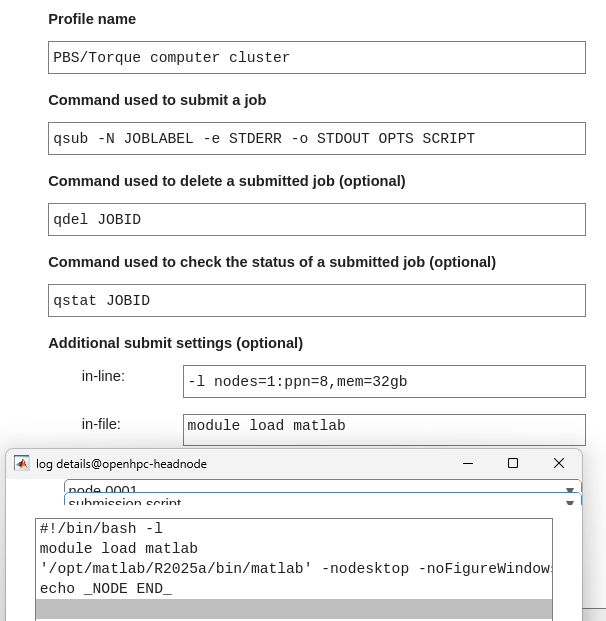Screen dimensions: 606x621
Task: Close the log details window
Action: point(559,463)
